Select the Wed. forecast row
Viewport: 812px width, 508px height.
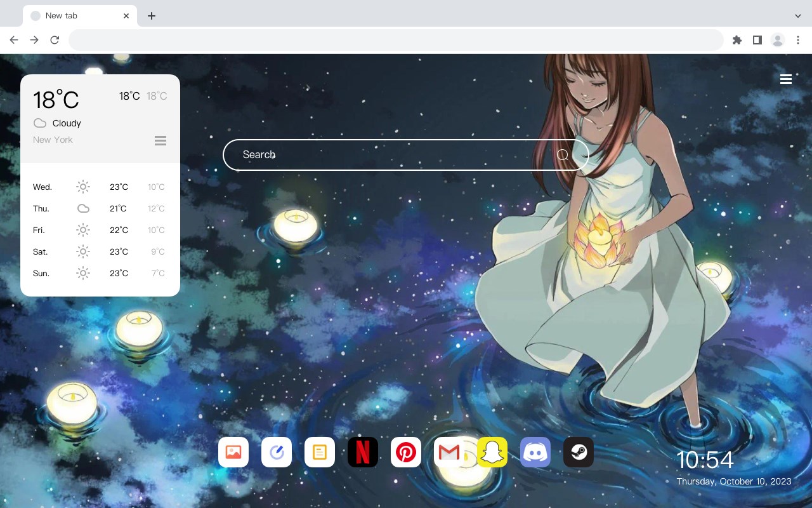pyautogui.click(x=100, y=187)
